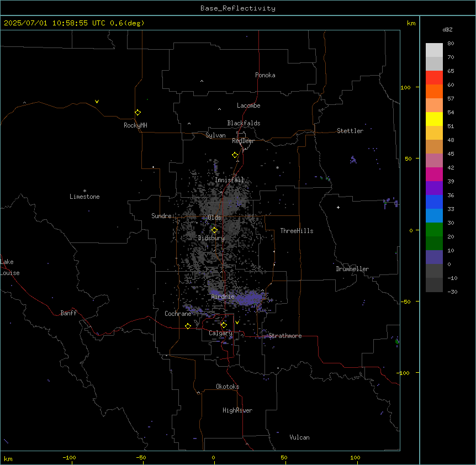Pick the magenta 42 dBZ legend color
This screenshot has width=476, height=465.
[434, 174]
